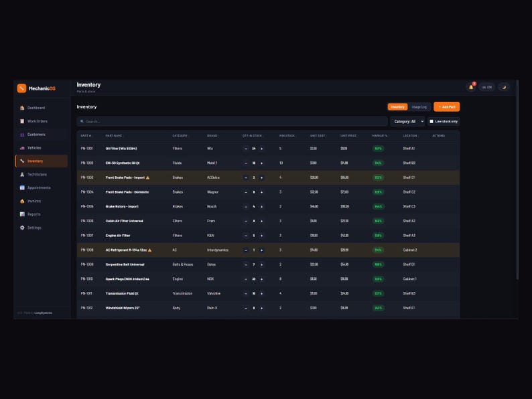This screenshot has width=532, height=399.
Task: Go to the Appointments page
Action: coord(42,187)
